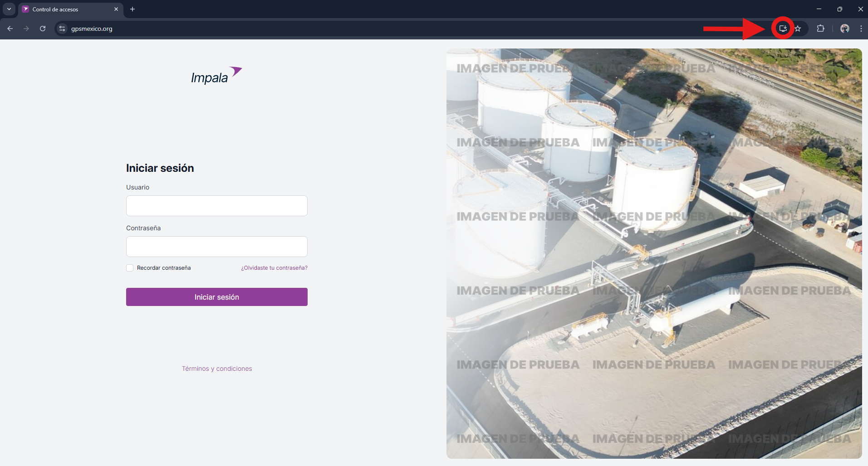Click the Iniciar sesión heading text

(160, 168)
